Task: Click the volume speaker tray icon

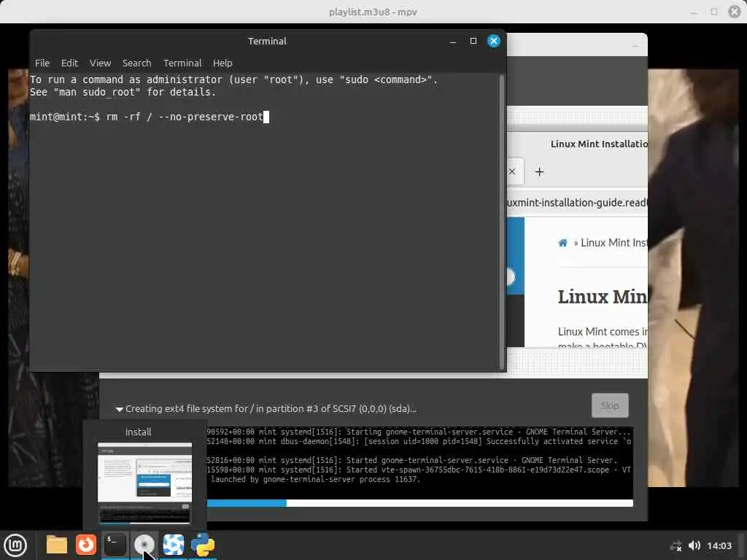Action: point(694,545)
